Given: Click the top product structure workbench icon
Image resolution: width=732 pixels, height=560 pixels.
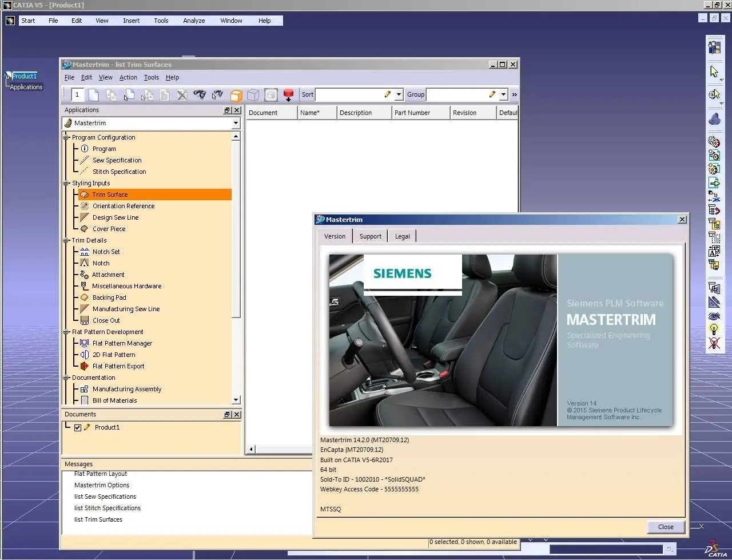Looking at the screenshot, I should [x=714, y=47].
